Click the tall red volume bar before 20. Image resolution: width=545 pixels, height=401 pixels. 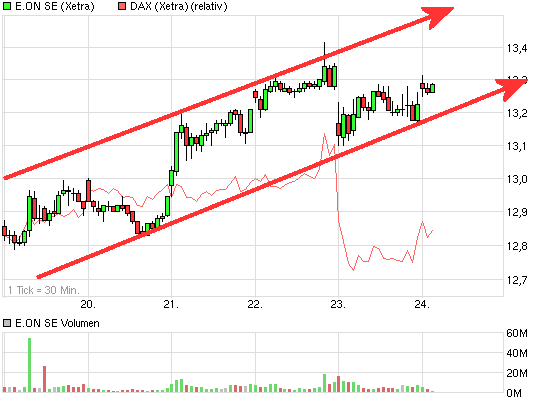(44, 379)
